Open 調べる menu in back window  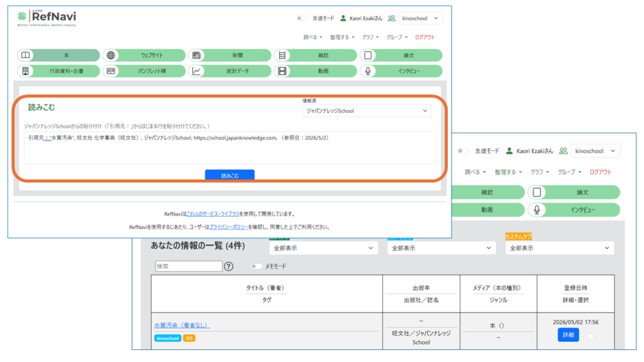[475, 172]
